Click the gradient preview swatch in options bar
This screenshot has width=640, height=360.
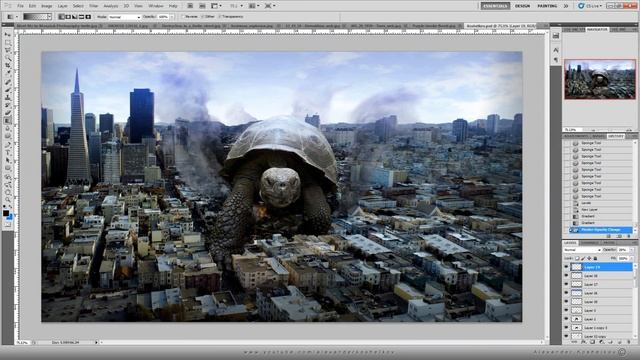[x=35, y=17]
